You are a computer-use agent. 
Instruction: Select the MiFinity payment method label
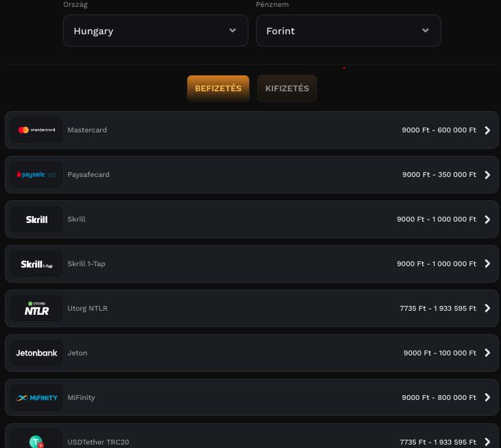(81, 398)
